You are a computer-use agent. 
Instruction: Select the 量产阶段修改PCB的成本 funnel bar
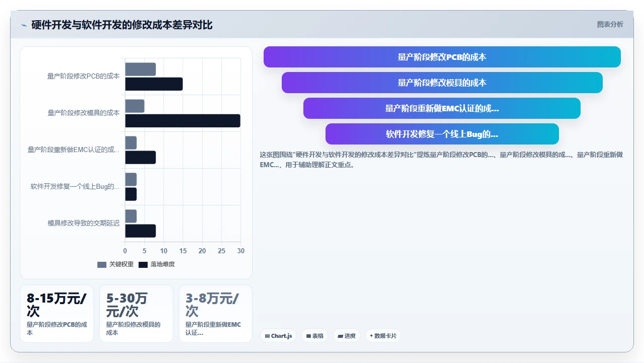442,57
